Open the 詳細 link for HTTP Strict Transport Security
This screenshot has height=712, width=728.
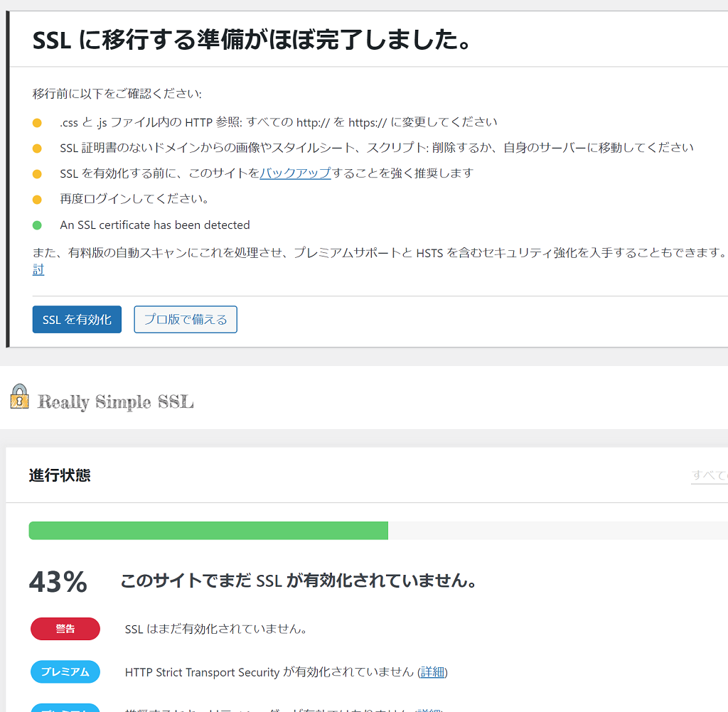tap(432, 672)
